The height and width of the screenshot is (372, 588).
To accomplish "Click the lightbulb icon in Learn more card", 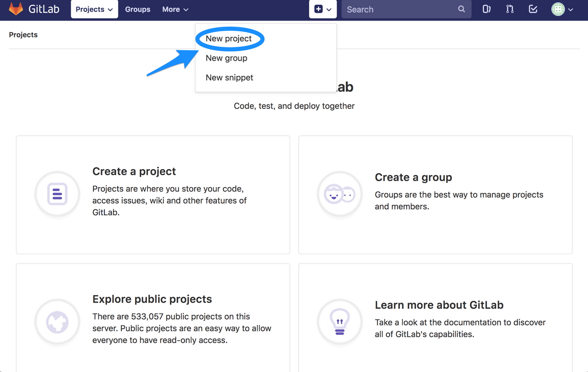I will tap(340, 322).
